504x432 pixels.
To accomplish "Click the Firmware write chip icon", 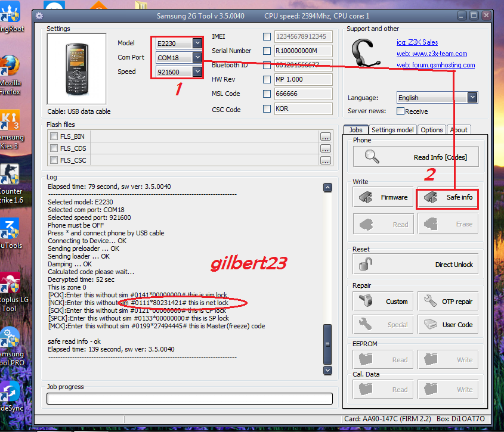I will pos(366,197).
